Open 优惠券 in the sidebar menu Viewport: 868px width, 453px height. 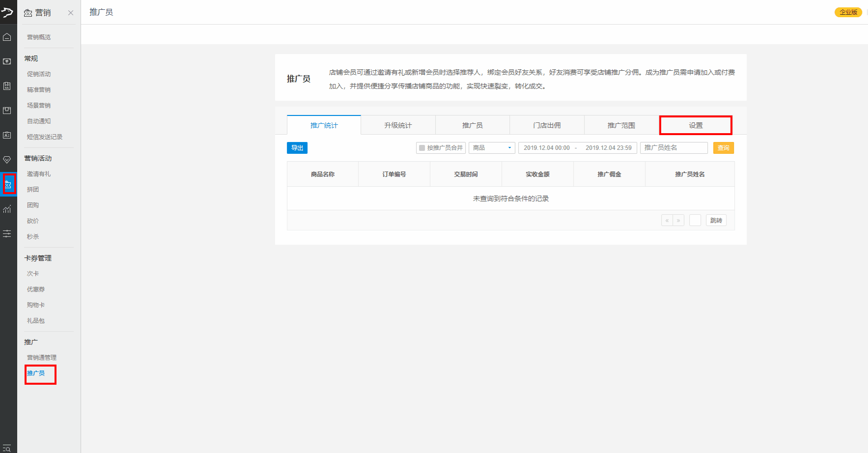tap(36, 289)
